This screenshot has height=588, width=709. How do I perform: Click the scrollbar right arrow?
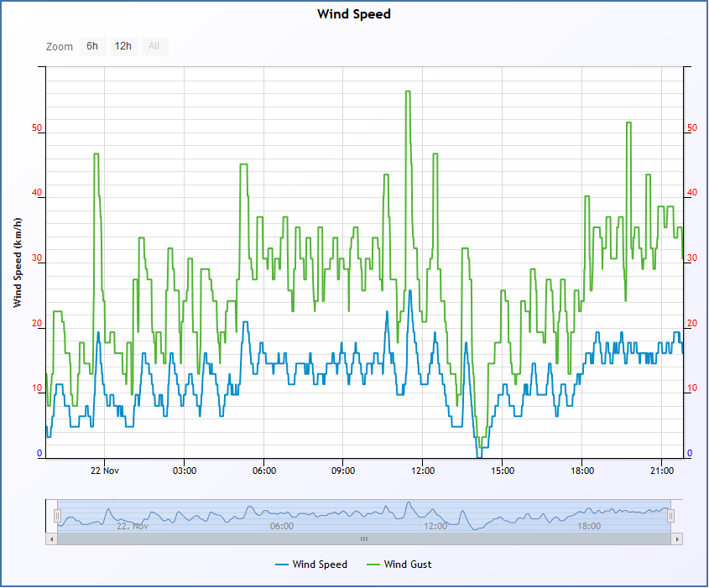point(677,539)
